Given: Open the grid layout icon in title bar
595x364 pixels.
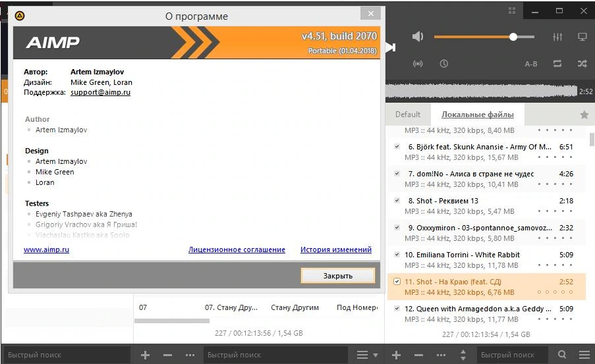Looking at the screenshot, I should [x=512, y=11].
